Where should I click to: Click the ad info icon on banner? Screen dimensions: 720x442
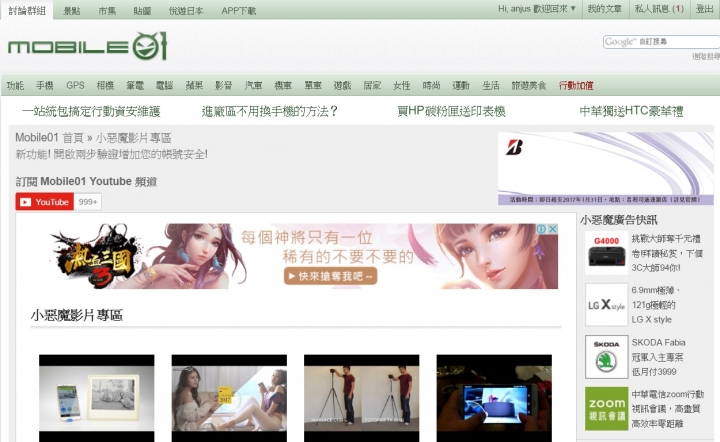[x=542, y=229]
